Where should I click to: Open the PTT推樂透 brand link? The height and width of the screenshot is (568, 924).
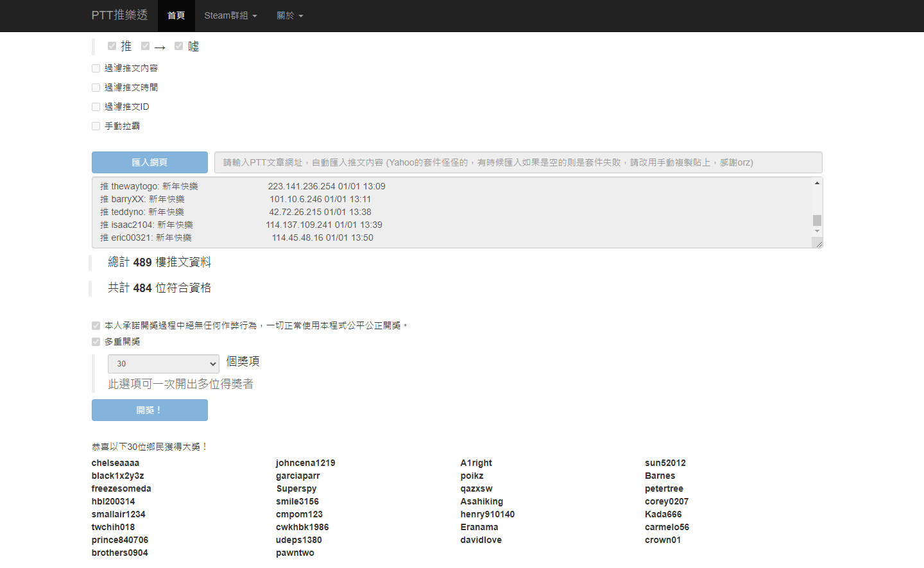[x=119, y=15]
